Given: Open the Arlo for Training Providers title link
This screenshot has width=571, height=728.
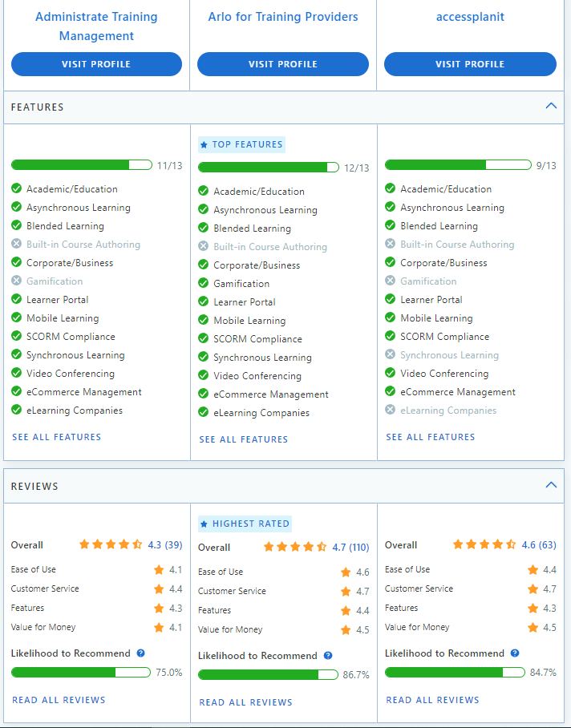Looking at the screenshot, I should point(283,17).
